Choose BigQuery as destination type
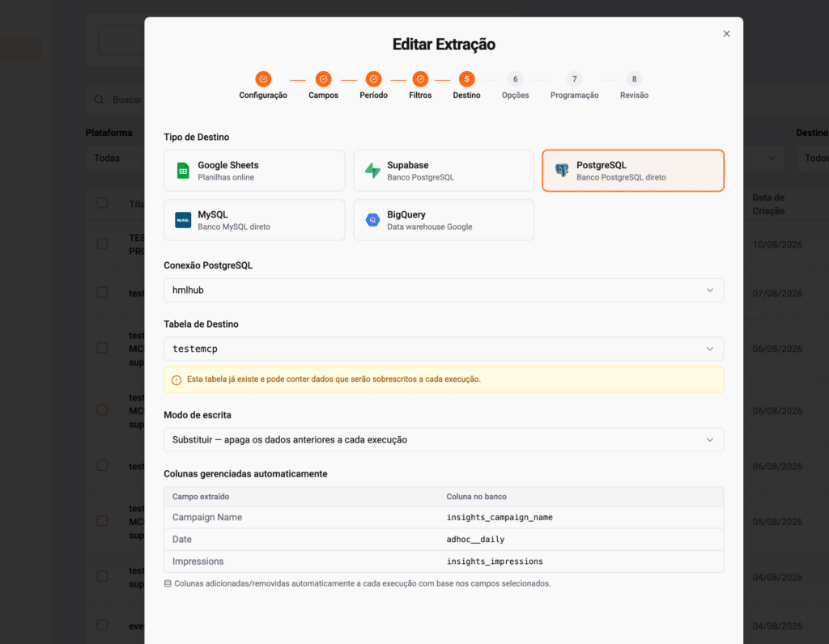Viewport: 829px width, 644px height. tap(444, 220)
